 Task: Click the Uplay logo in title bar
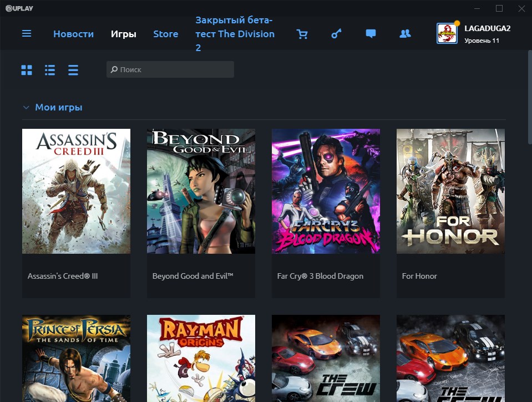pyautogui.click(x=19, y=8)
